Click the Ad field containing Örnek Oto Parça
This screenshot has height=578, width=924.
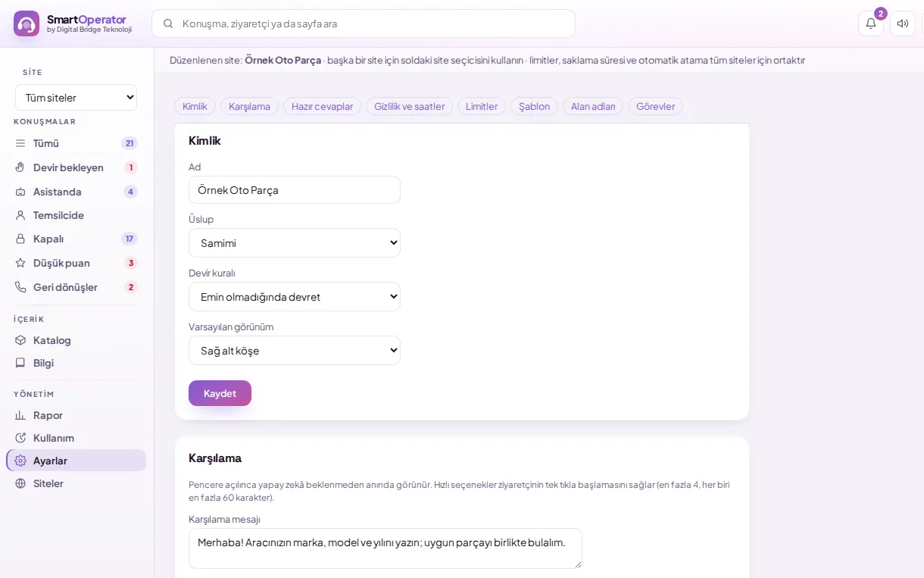coord(295,190)
